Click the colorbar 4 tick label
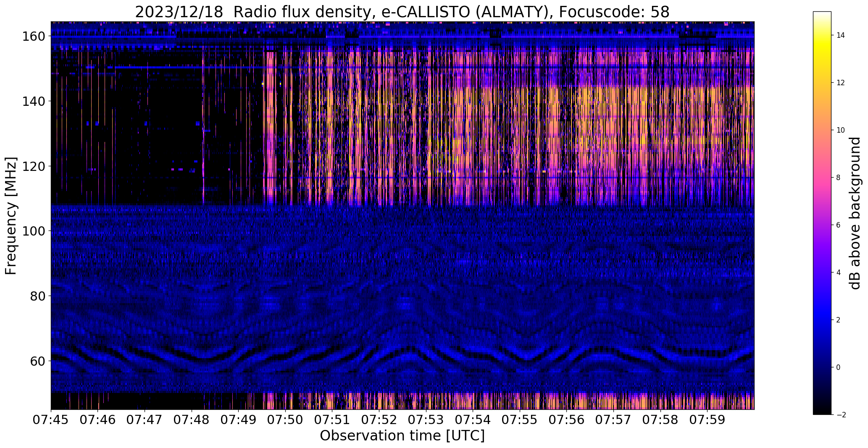 click(838, 272)
